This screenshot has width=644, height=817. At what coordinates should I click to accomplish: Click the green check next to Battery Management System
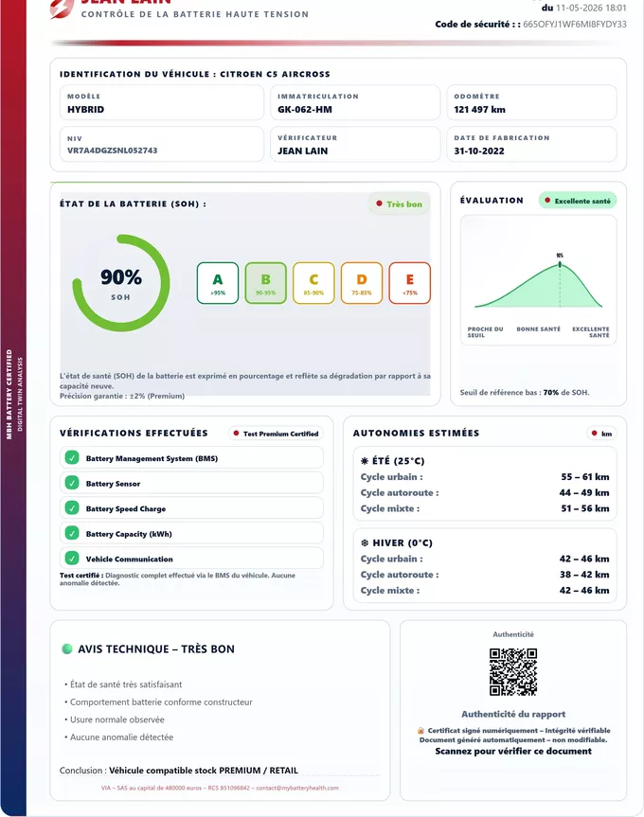72,458
